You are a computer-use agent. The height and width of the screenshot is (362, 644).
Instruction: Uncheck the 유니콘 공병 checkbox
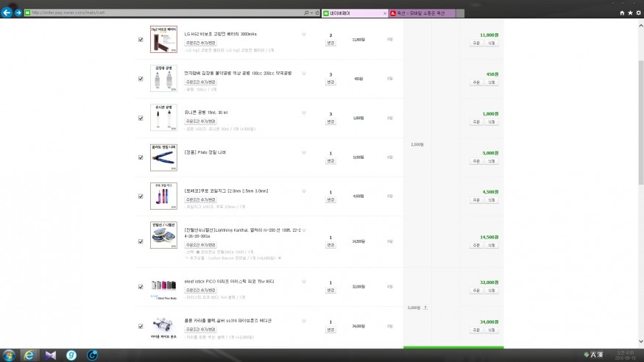point(141,118)
